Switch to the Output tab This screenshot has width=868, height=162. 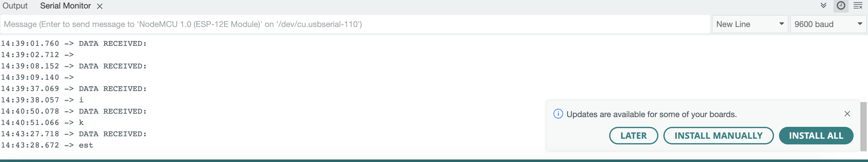pos(15,6)
